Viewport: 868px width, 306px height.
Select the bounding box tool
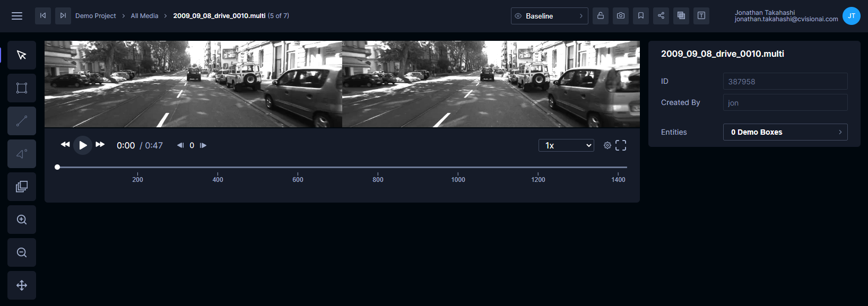pyautogui.click(x=22, y=88)
